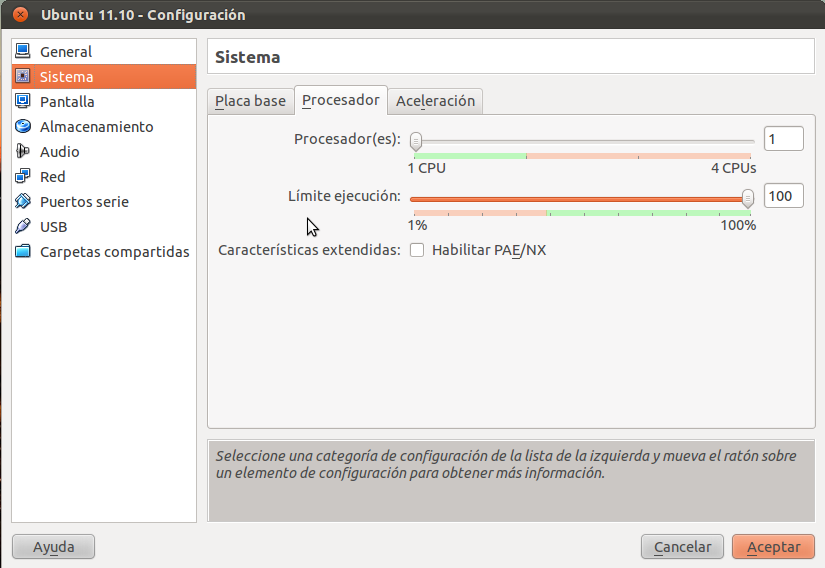This screenshot has width=825, height=568.
Task: Select the USB settings category
Action: coord(104,227)
